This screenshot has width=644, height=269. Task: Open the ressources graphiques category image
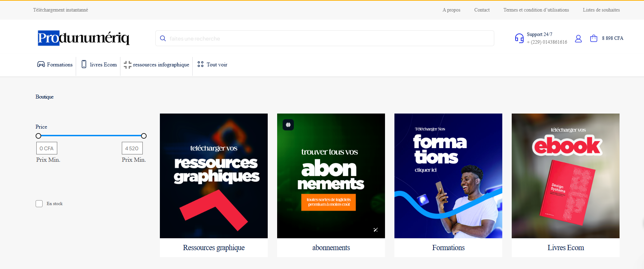pyautogui.click(x=214, y=176)
